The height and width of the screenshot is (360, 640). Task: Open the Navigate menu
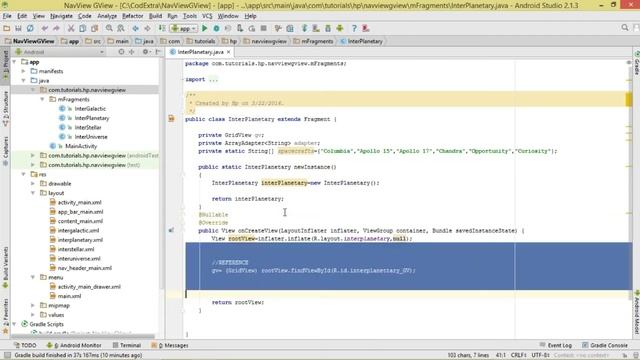tap(61, 16)
